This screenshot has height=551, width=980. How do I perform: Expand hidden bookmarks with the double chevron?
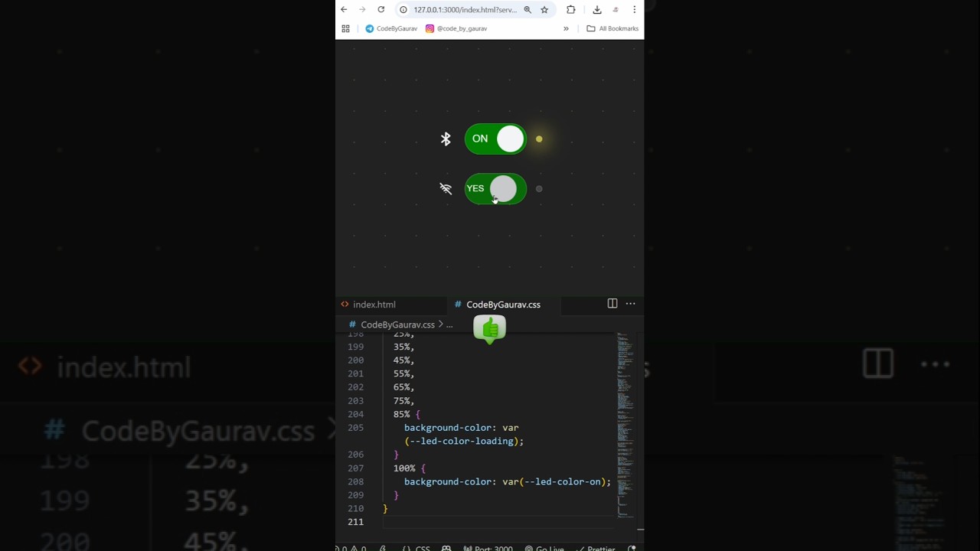click(566, 28)
